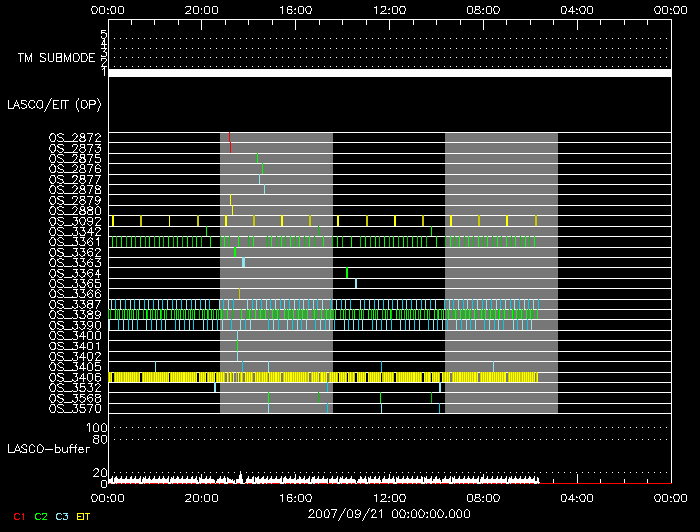
Task: Select the OS_3390 row label
Action: point(75,325)
